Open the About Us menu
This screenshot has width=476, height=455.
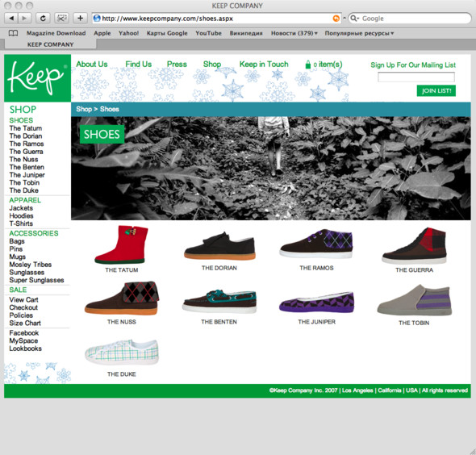92,65
